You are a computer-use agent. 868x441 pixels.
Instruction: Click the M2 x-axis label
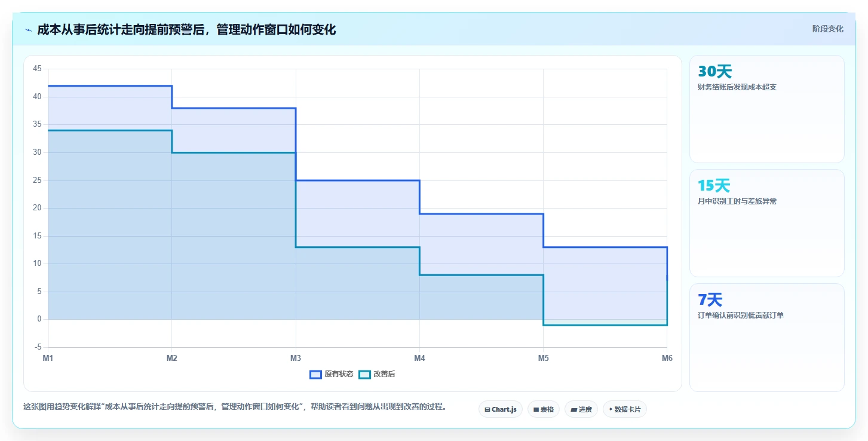coord(172,359)
